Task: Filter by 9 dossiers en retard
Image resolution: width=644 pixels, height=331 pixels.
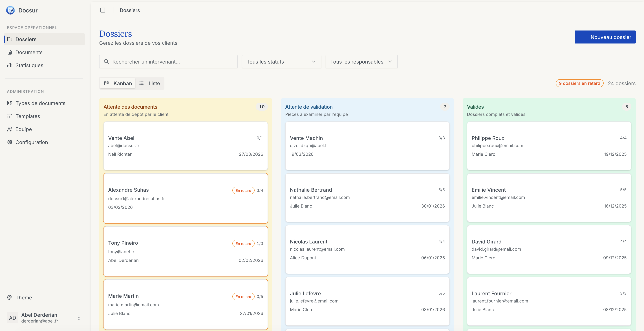Action: [x=579, y=83]
